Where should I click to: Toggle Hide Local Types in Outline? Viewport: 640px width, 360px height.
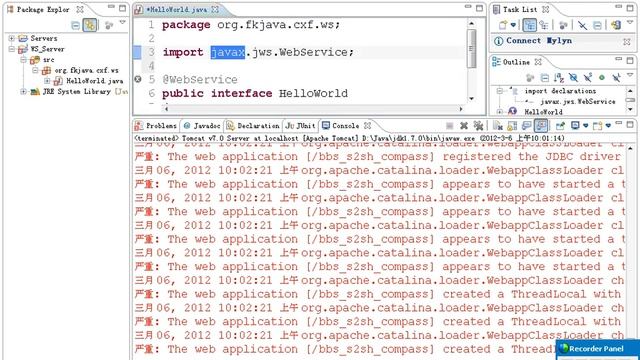point(616,77)
